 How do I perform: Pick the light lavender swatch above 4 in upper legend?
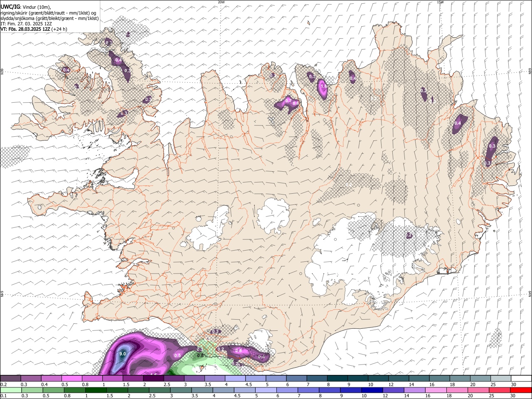(x=235, y=379)
